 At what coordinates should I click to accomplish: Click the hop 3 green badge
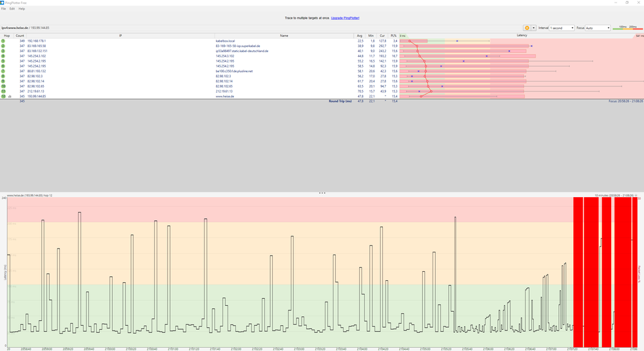(3, 51)
